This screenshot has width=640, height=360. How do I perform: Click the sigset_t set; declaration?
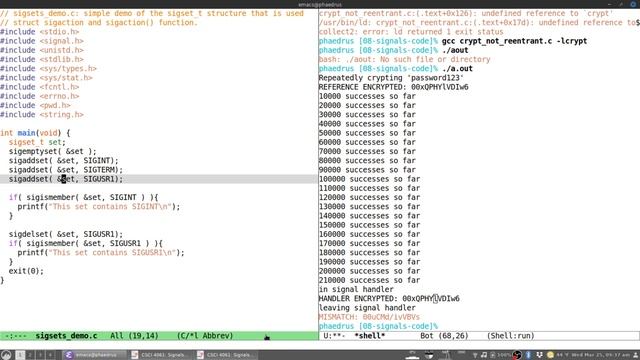click(x=37, y=142)
